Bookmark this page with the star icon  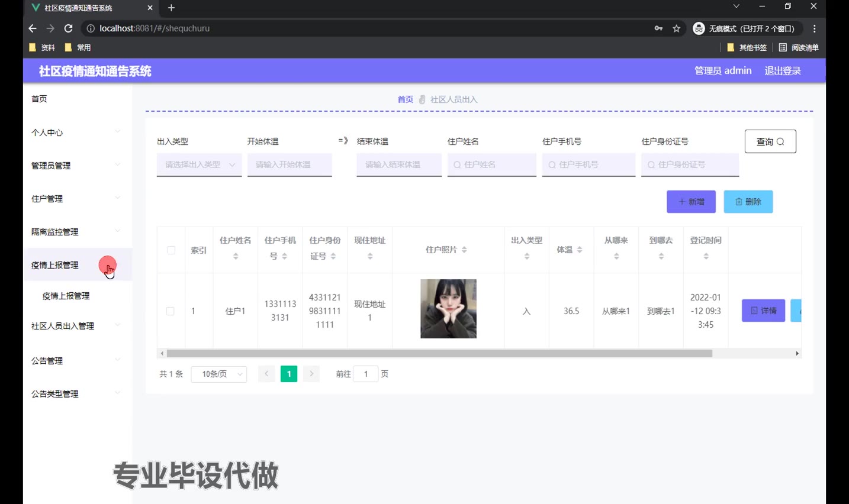(x=676, y=28)
